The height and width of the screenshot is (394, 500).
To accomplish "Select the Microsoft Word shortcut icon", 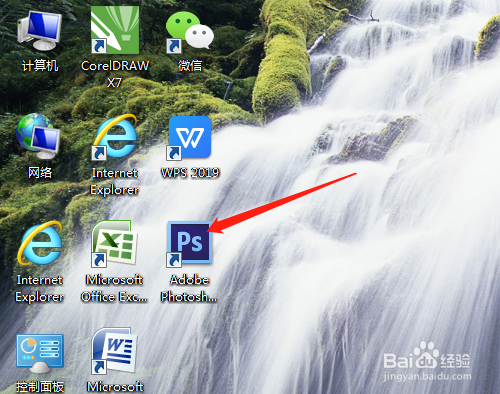I will 114,351.
